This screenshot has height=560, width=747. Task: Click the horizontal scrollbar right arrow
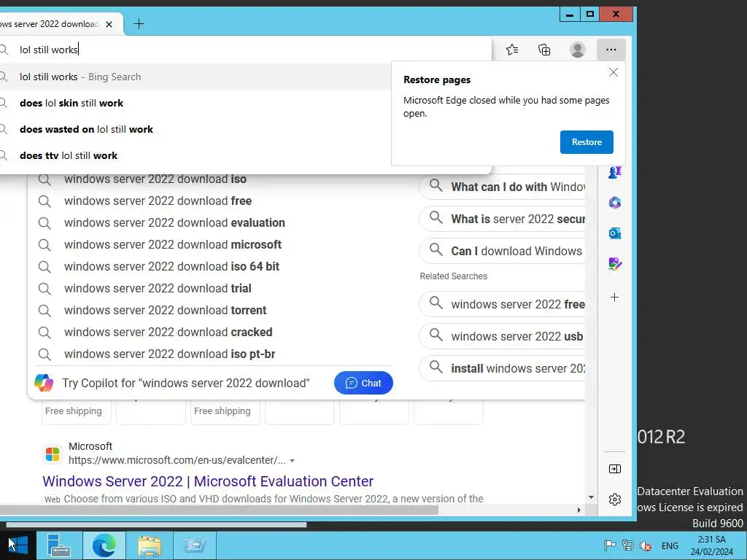[x=578, y=510]
